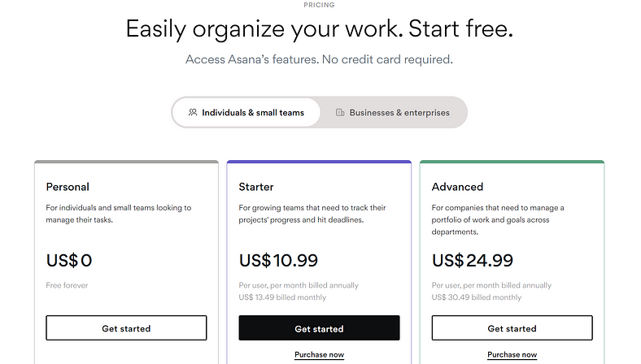Click the US$24.99 Advanced price
This screenshot has height=364, width=641.
coord(473,261)
